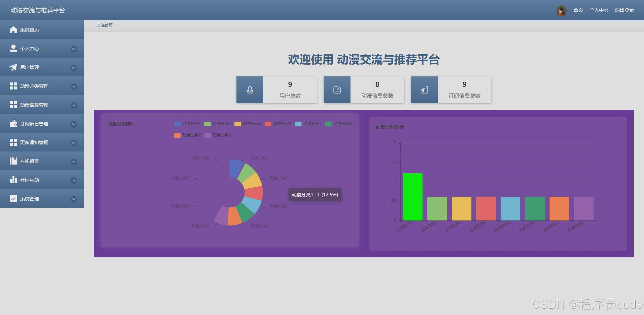
Task: Expand the 更新通知管理 submenu
Action: pos(74,143)
